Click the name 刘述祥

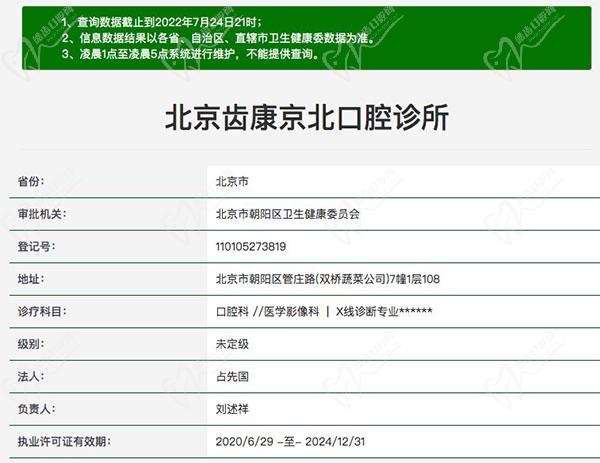232,409
